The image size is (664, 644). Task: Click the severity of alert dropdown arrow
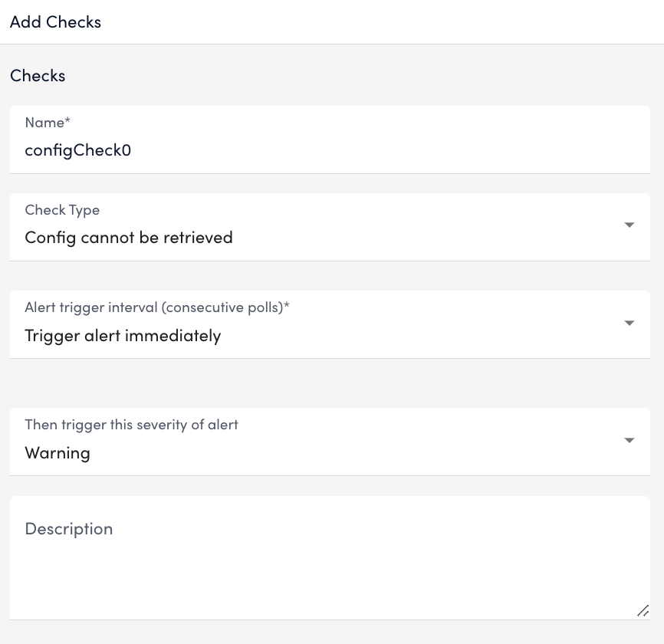629,440
